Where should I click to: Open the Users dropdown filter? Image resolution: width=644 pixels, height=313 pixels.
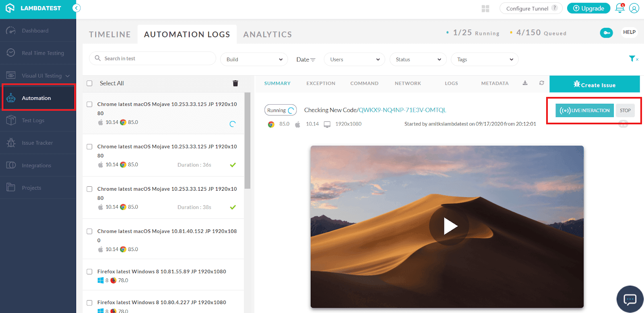point(355,60)
